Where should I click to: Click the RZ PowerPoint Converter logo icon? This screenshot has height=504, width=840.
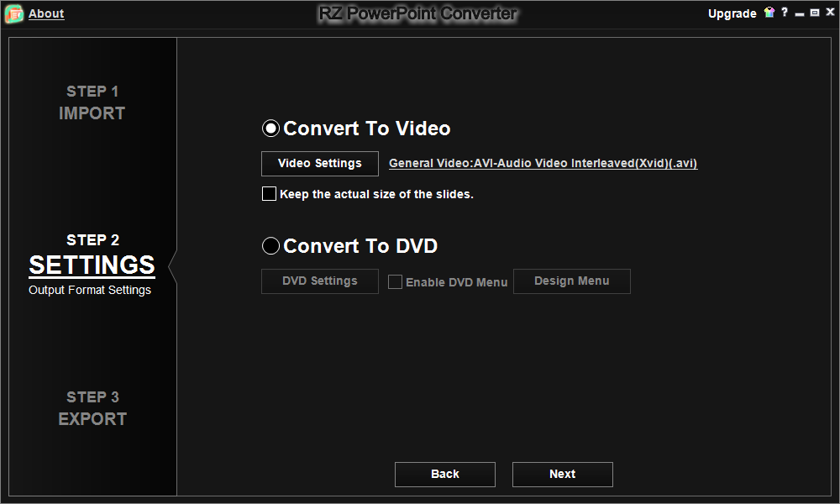coord(13,13)
